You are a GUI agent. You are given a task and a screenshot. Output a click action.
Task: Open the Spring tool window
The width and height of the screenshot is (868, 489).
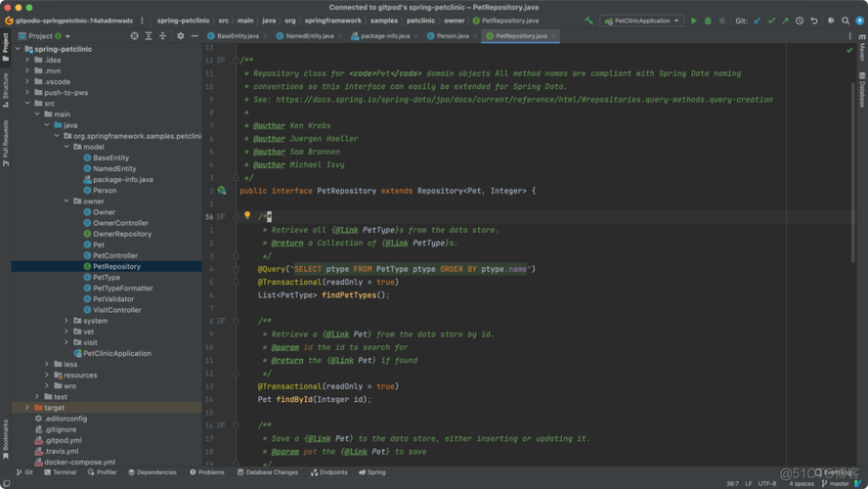(x=372, y=472)
